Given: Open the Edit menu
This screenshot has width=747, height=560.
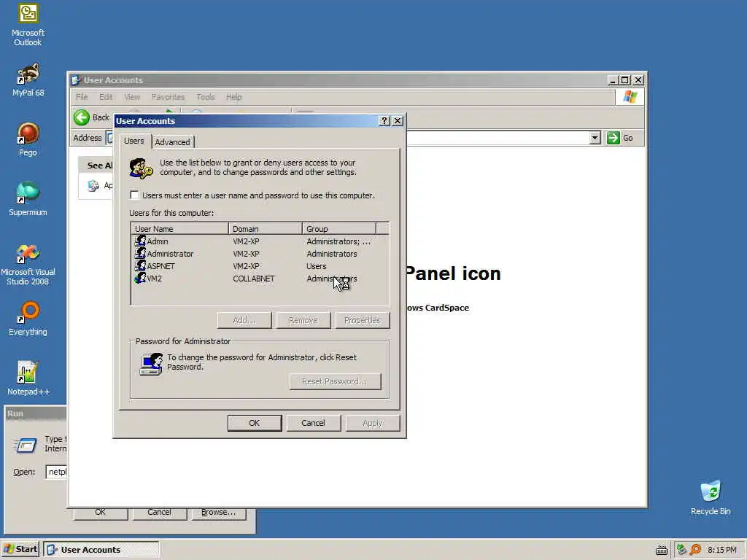Looking at the screenshot, I should pyautogui.click(x=106, y=97).
